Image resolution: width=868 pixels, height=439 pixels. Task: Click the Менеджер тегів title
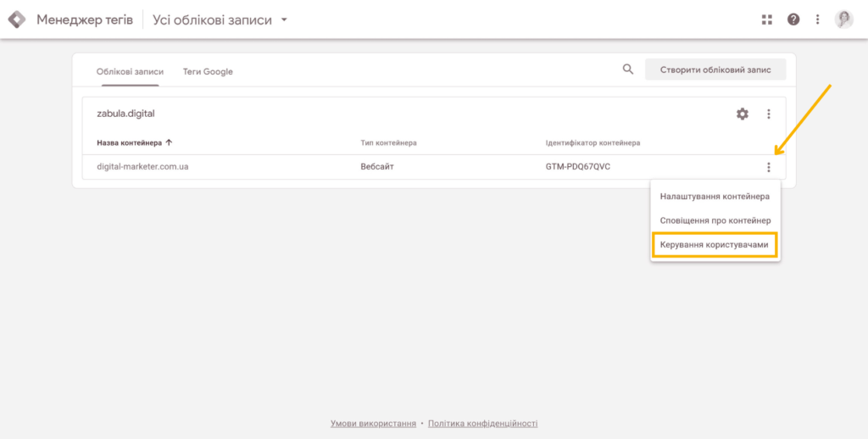(x=85, y=20)
